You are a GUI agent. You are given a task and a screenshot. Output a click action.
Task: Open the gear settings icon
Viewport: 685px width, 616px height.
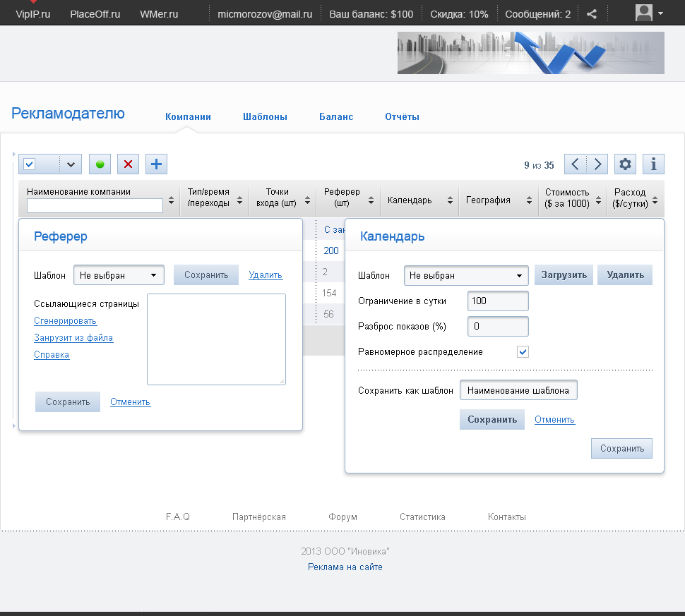point(625,164)
